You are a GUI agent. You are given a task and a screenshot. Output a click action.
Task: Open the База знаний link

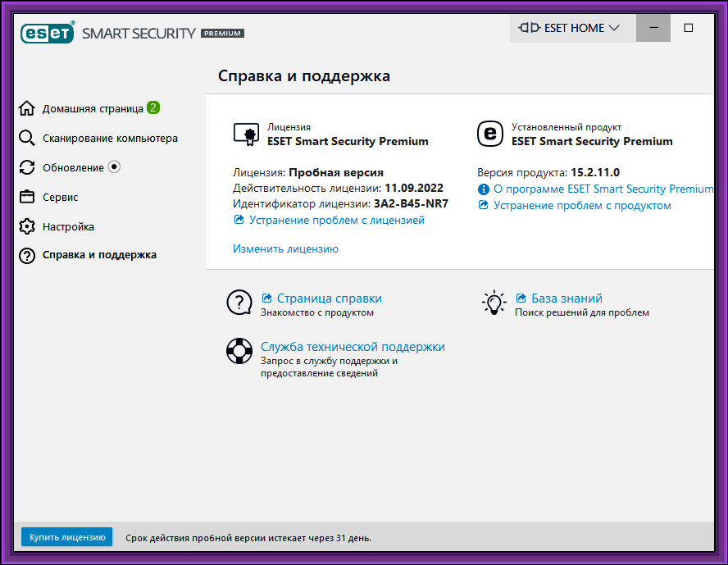566,298
